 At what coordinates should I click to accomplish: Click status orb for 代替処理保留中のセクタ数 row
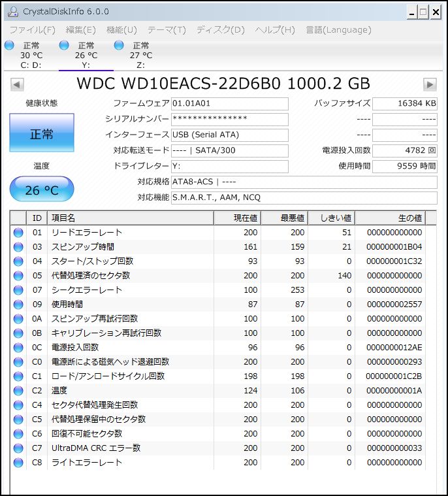pos(18,419)
